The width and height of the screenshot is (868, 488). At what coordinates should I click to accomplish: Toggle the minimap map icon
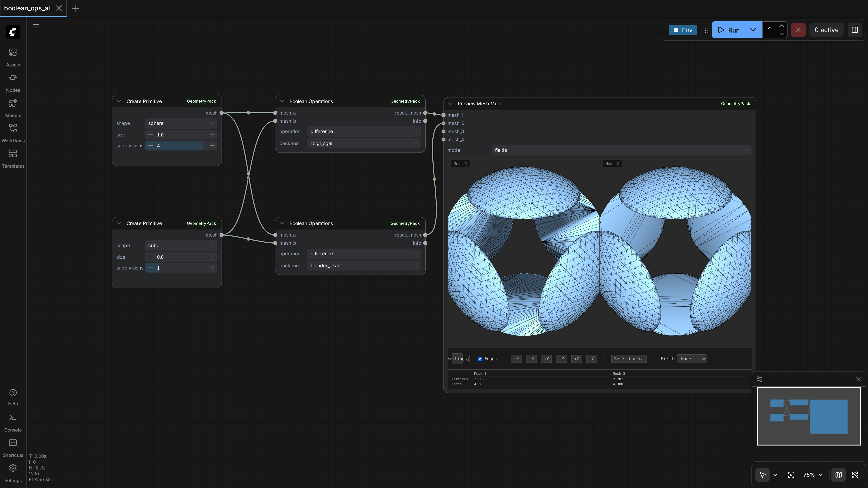click(839, 475)
